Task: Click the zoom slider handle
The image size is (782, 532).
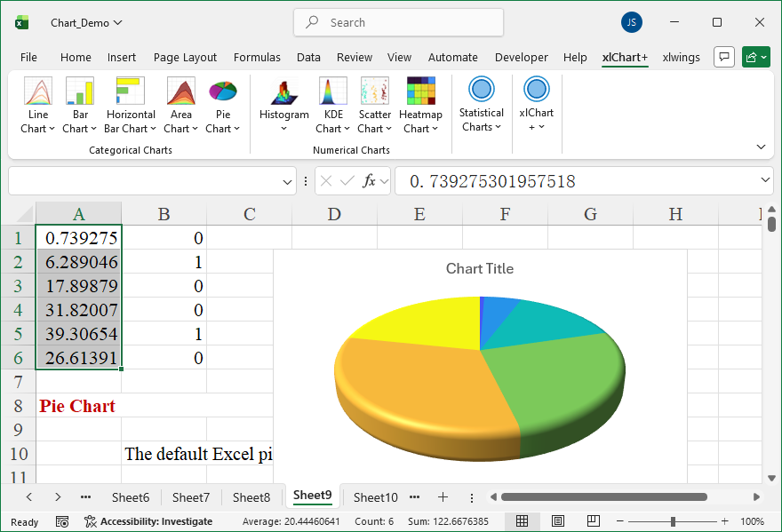Action: 674,521
